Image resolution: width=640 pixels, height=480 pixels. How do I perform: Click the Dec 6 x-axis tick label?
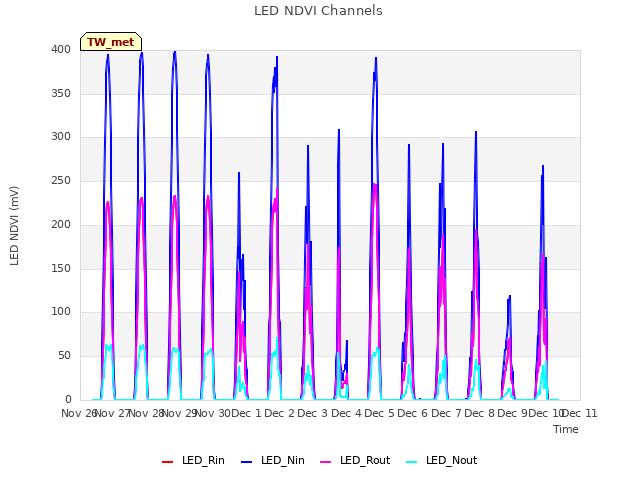pyautogui.click(x=413, y=413)
